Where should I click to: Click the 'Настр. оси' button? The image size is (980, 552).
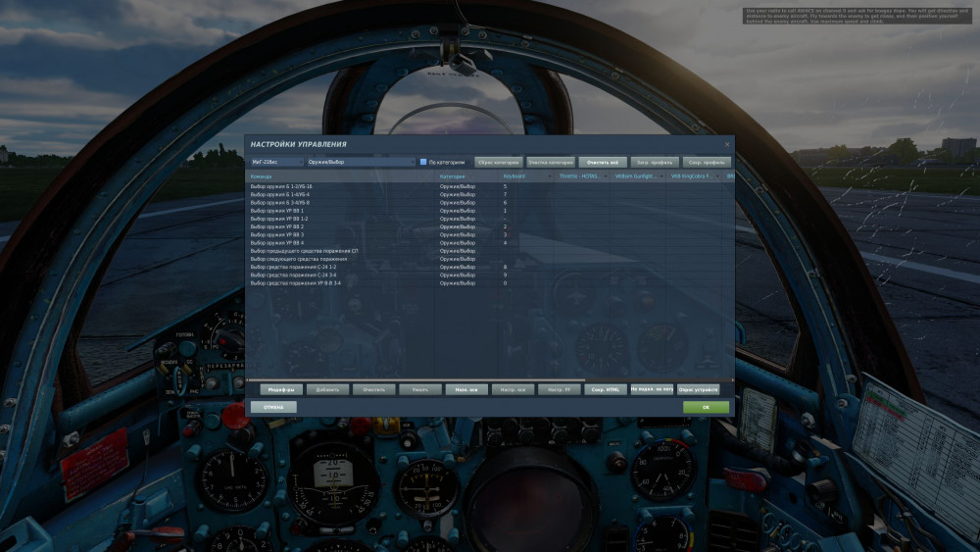click(x=513, y=389)
